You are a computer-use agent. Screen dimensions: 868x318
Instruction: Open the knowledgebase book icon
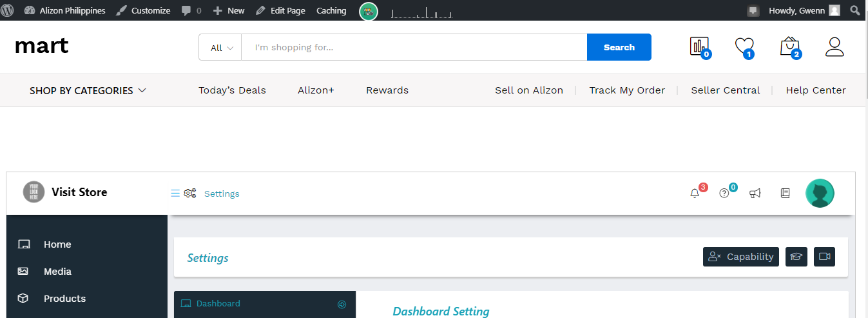(x=785, y=193)
